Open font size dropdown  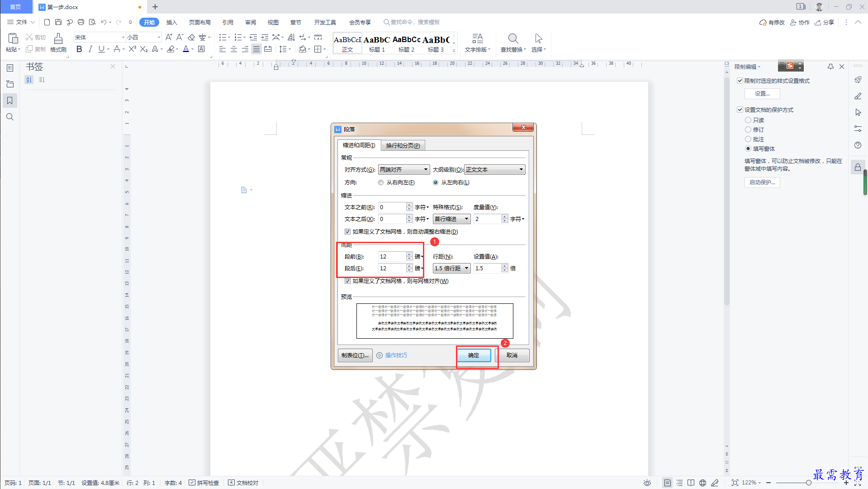159,37
